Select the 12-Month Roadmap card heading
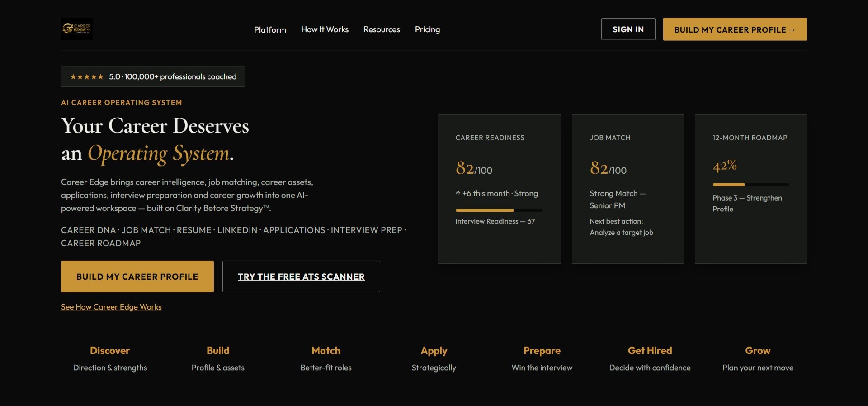The width and height of the screenshot is (868, 406). [750, 138]
